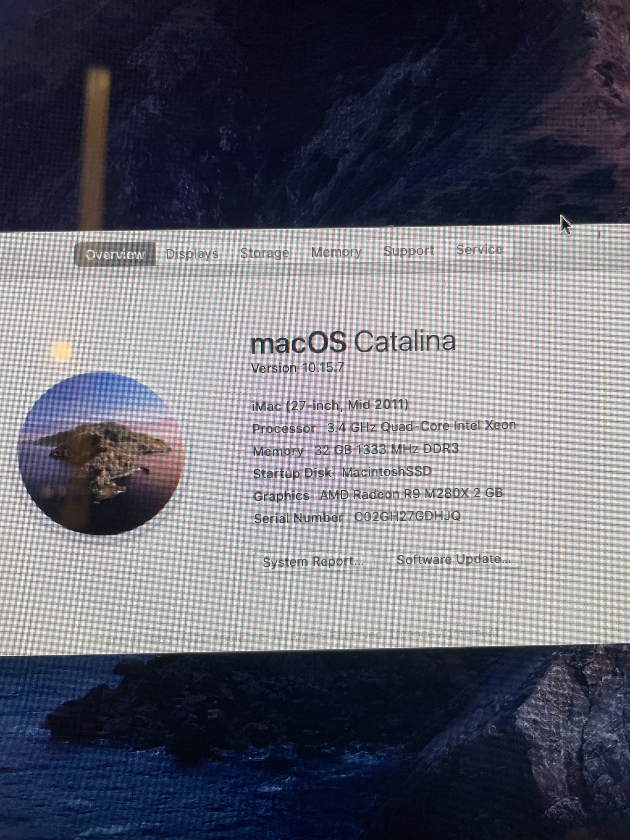
Task: Click the Version 10.15.7 text
Action: pos(297,367)
